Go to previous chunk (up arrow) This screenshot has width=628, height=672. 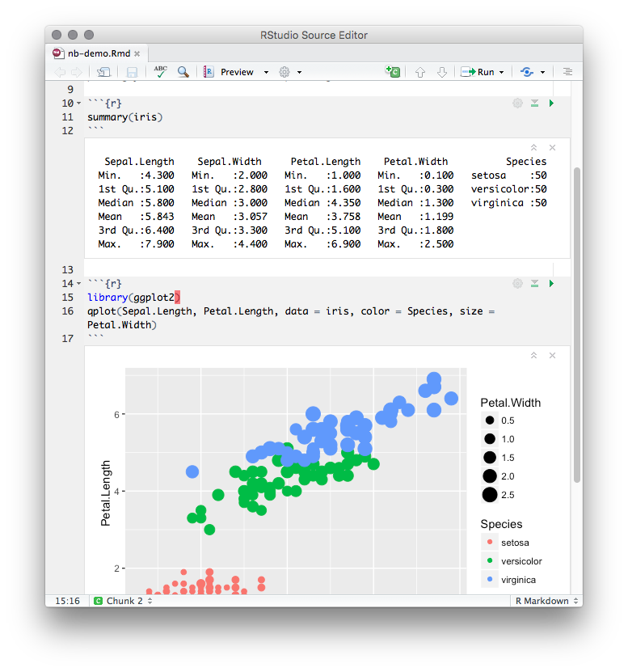(420, 72)
